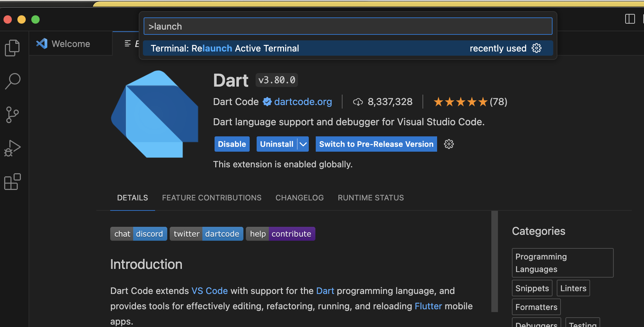
Task: Open the Extensions view
Action: pyautogui.click(x=13, y=182)
